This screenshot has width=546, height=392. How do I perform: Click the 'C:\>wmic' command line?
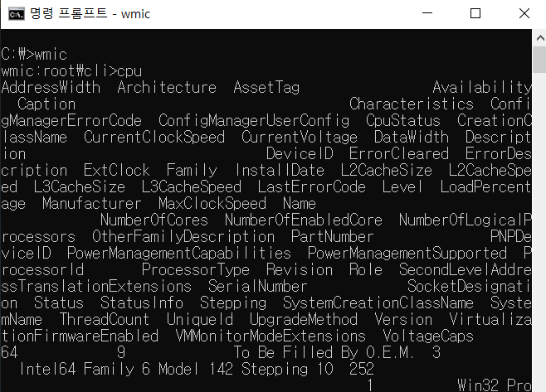click(x=33, y=54)
